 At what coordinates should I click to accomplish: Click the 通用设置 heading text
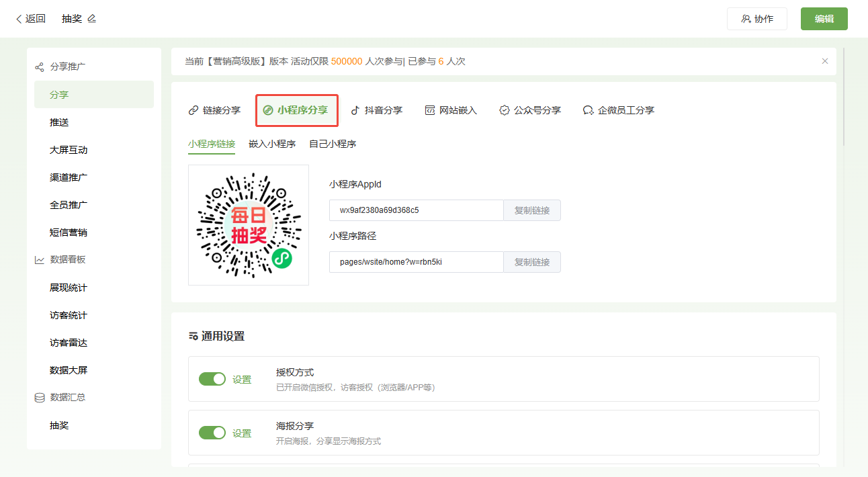(x=223, y=337)
